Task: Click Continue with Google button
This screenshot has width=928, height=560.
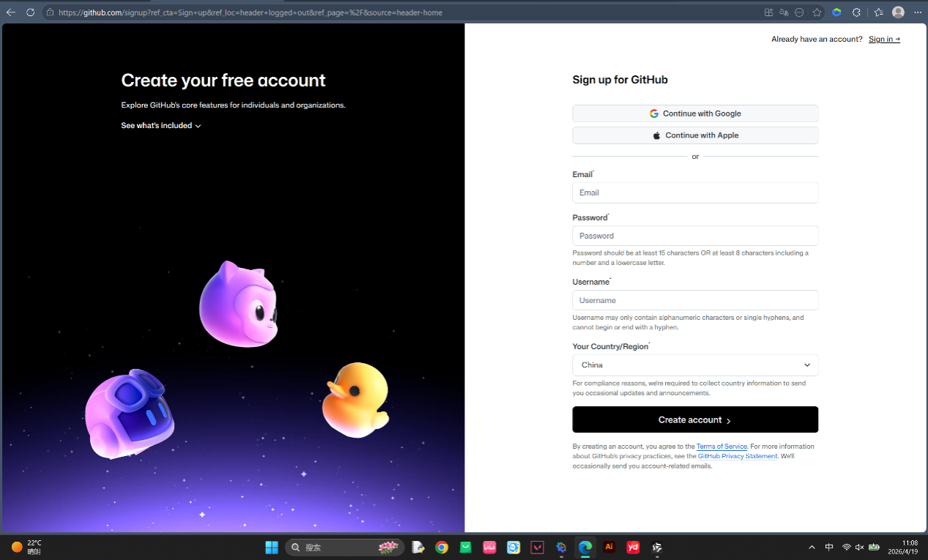Action: (x=695, y=113)
